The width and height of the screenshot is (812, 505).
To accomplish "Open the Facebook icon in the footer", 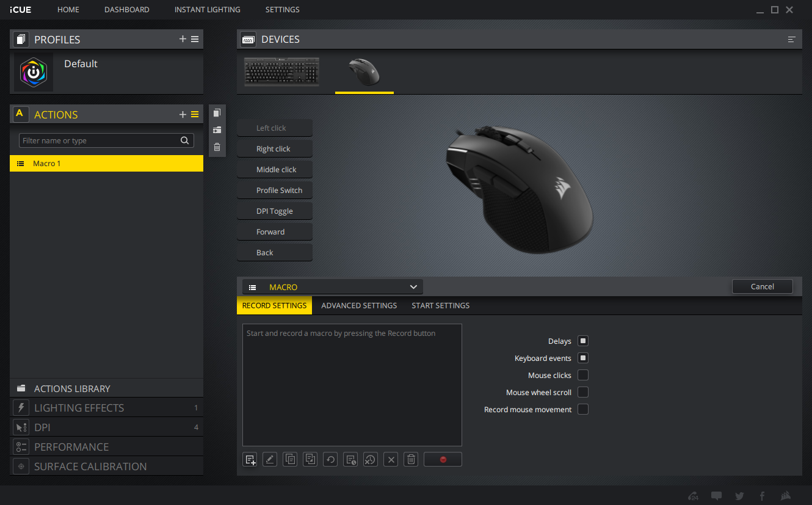I will click(763, 496).
